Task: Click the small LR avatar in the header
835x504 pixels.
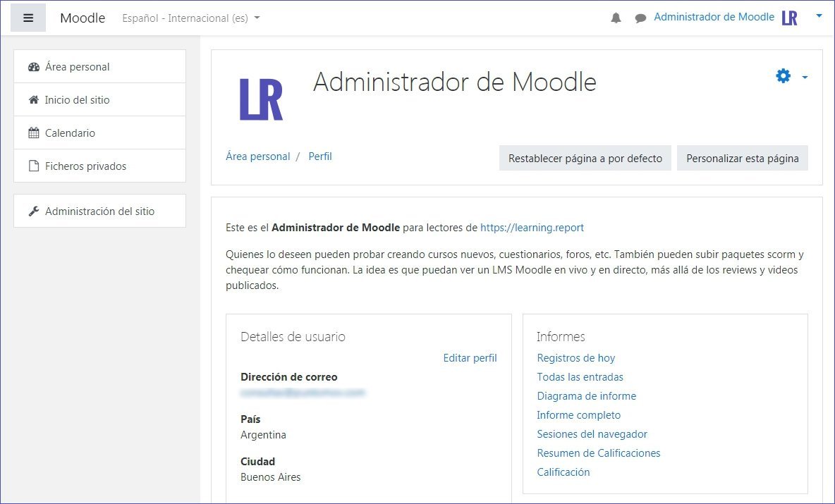Action: [790, 18]
